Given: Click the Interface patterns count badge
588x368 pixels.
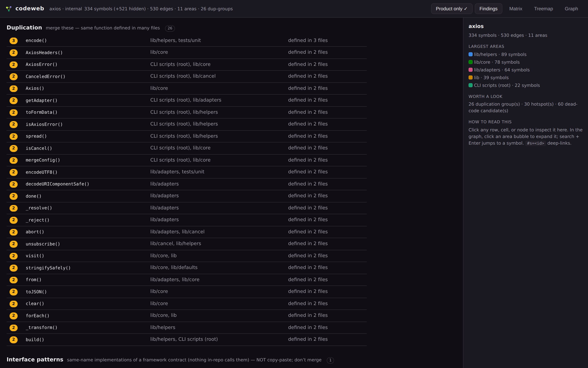Looking at the screenshot, I should 330,360.
